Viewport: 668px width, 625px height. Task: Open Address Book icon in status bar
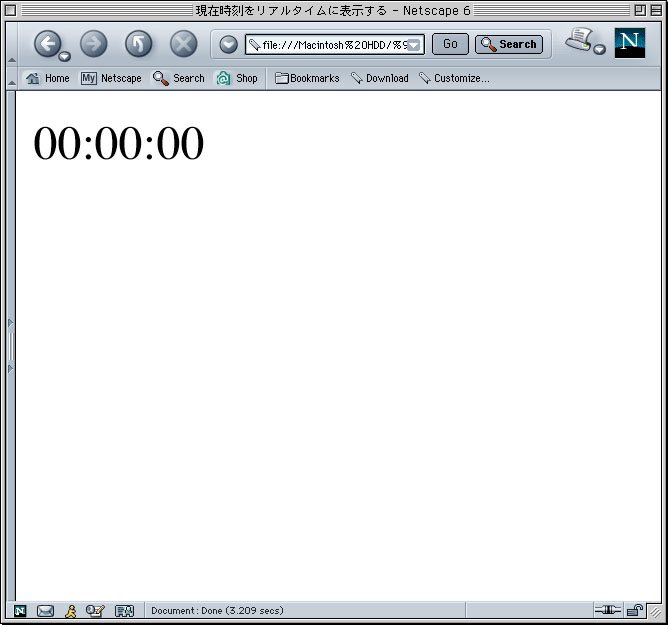pos(124,611)
